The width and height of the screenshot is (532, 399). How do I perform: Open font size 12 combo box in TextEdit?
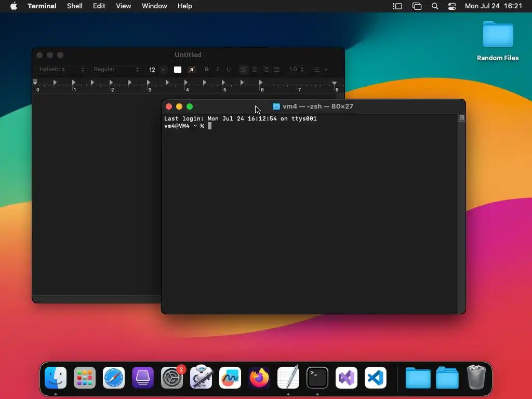(x=157, y=70)
